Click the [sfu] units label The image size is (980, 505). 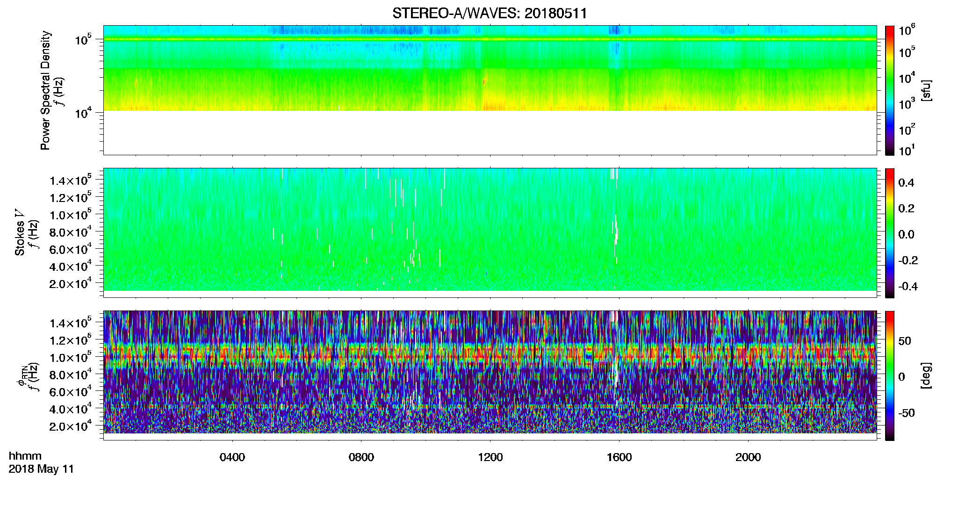(926, 90)
